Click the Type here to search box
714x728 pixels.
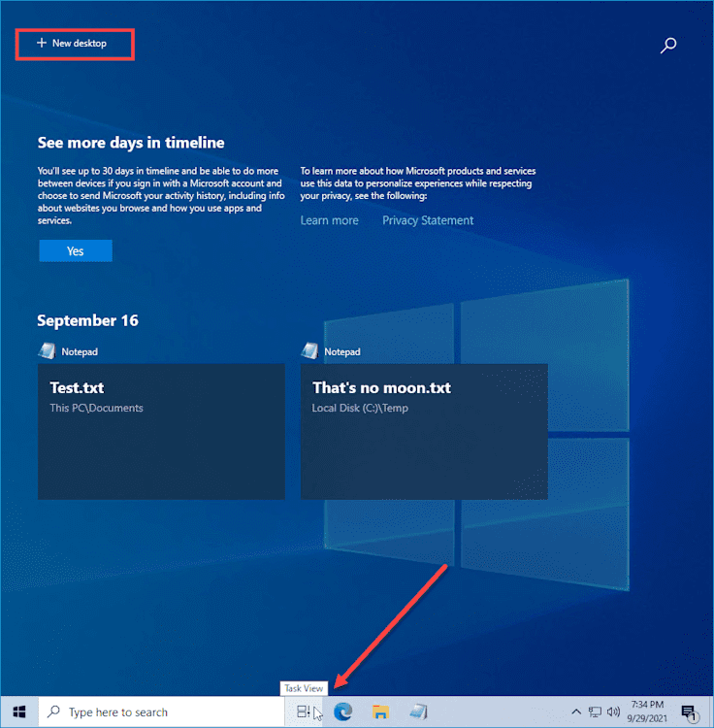point(161,711)
